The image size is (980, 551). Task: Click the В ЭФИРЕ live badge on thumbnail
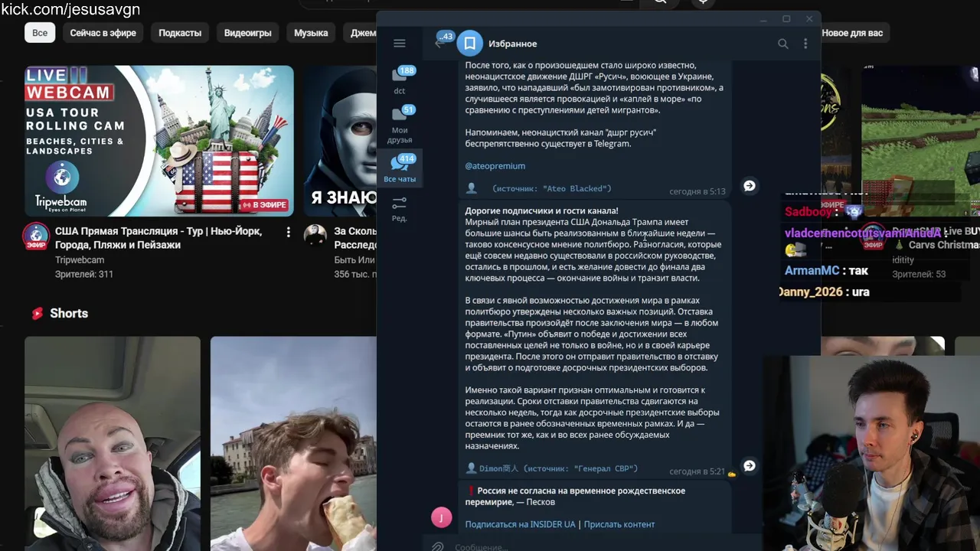(x=263, y=205)
